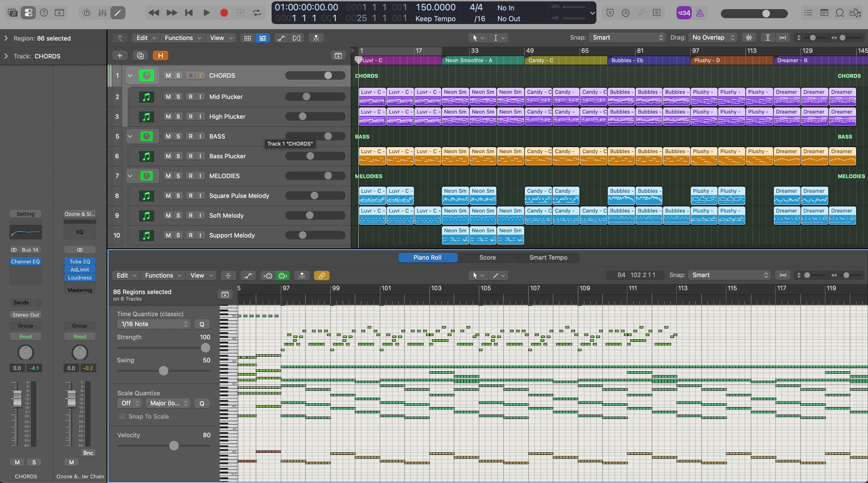Switch to the Score tab

[x=487, y=258]
